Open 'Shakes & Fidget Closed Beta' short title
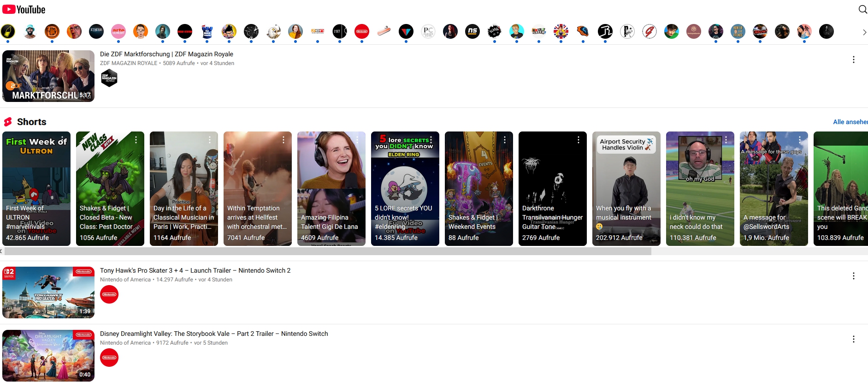 tap(106, 217)
